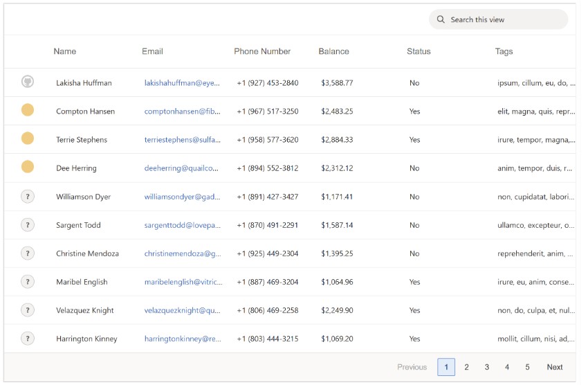Open lakishahuffman email link
Viewport: 588px width, 385px height.
pyautogui.click(x=182, y=83)
